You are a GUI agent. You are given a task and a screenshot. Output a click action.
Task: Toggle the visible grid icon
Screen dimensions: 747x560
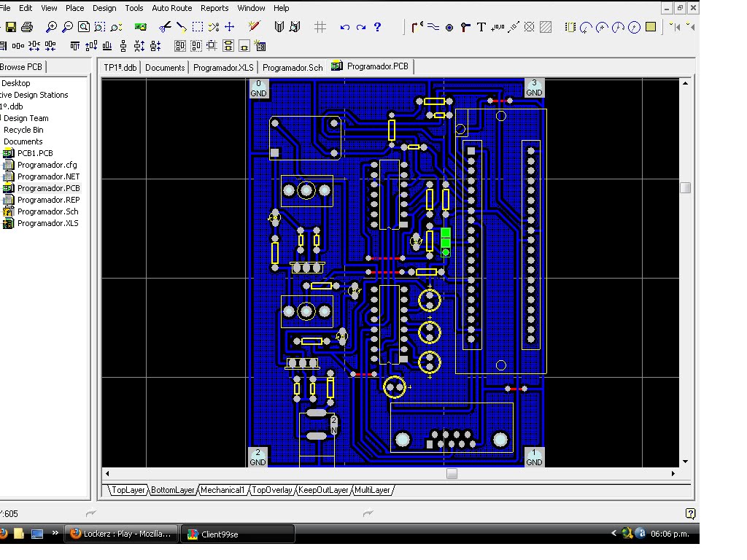coord(319,26)
